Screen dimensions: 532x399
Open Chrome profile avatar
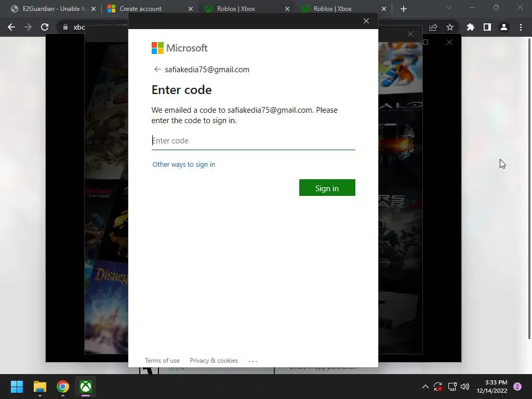[x=504, y=27]
